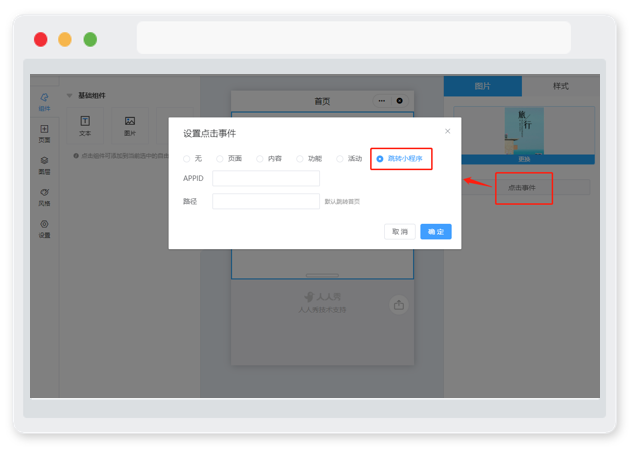Add the 文本 text component
630x450 pixels.
pyautogui.click(x=85, y=126)
